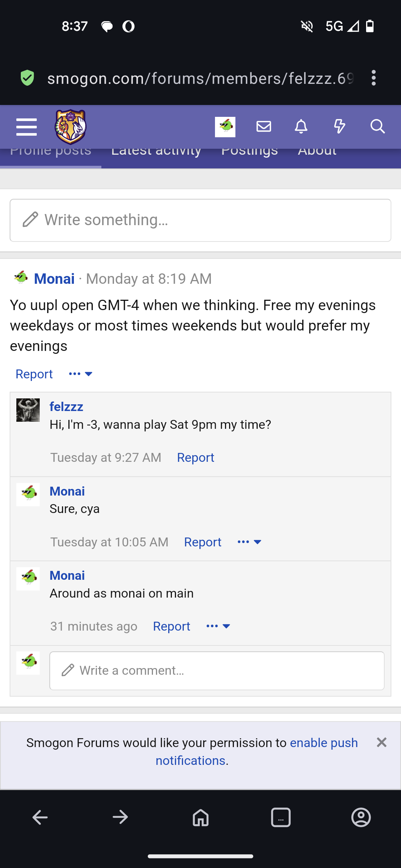Dismiss the push notifications banner
Screen dimensions: 401x868
[x=381, y=742]
